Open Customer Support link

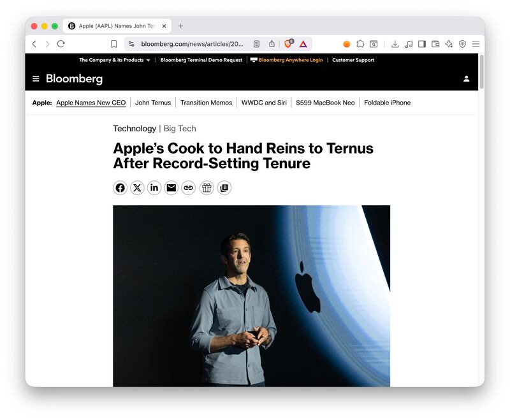(353, 60)
